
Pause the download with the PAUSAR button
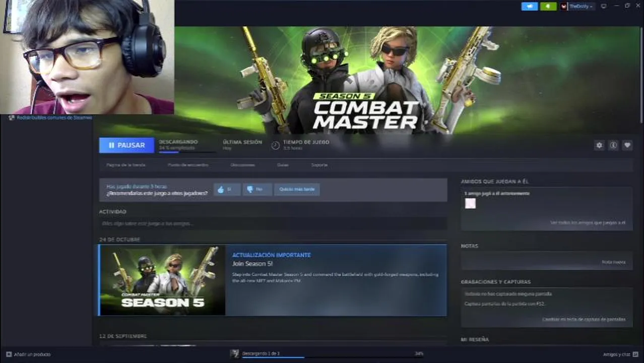tap(126, 145)
